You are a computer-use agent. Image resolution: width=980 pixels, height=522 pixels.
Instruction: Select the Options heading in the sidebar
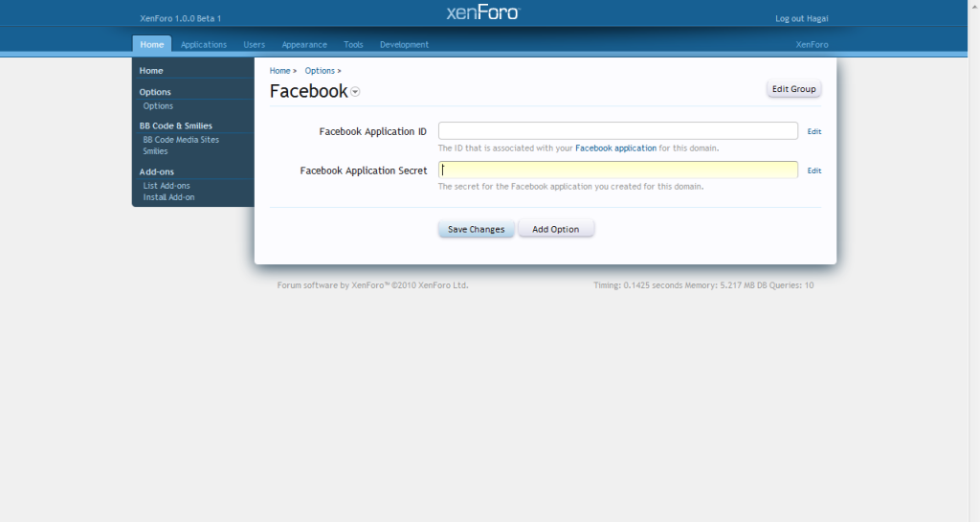(x=155, y=92)
